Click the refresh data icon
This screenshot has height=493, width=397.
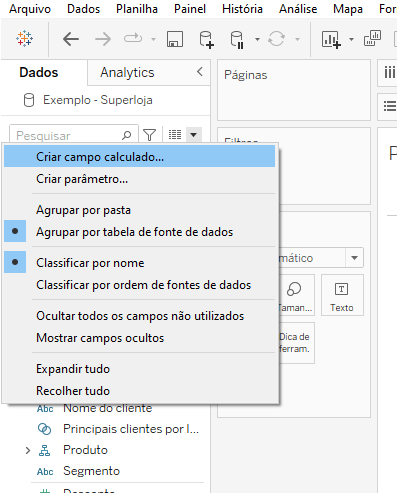point(276,39)
